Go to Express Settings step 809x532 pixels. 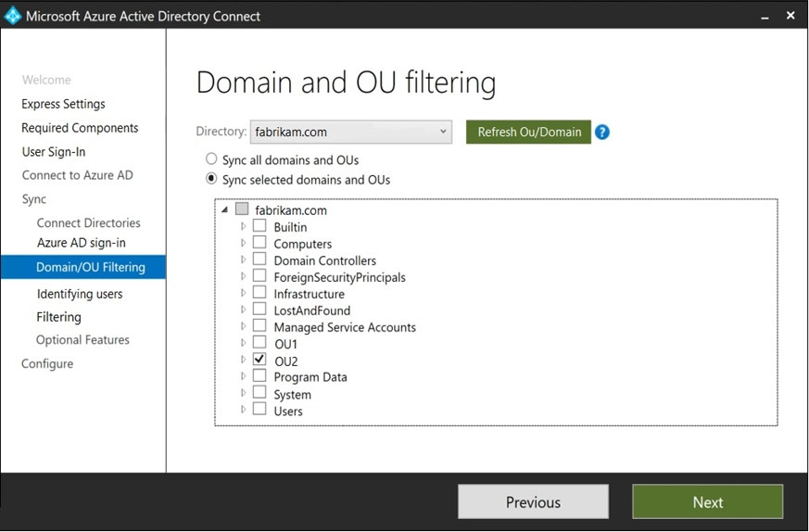(63, 104)
